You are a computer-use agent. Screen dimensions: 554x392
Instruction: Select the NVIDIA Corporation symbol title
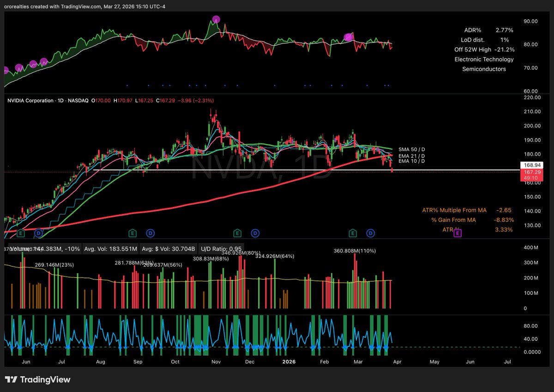30,101
